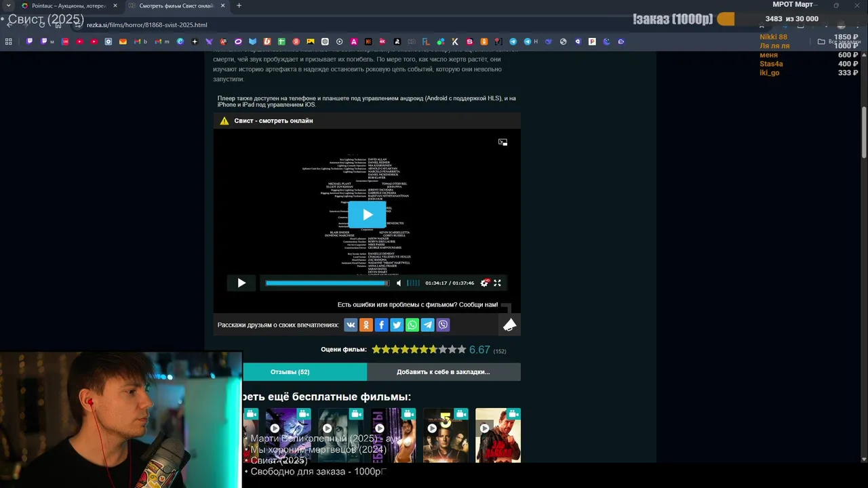Share the film on Odnoklassniki
This screenshot has width=868, height=488.
coord(366,325)
